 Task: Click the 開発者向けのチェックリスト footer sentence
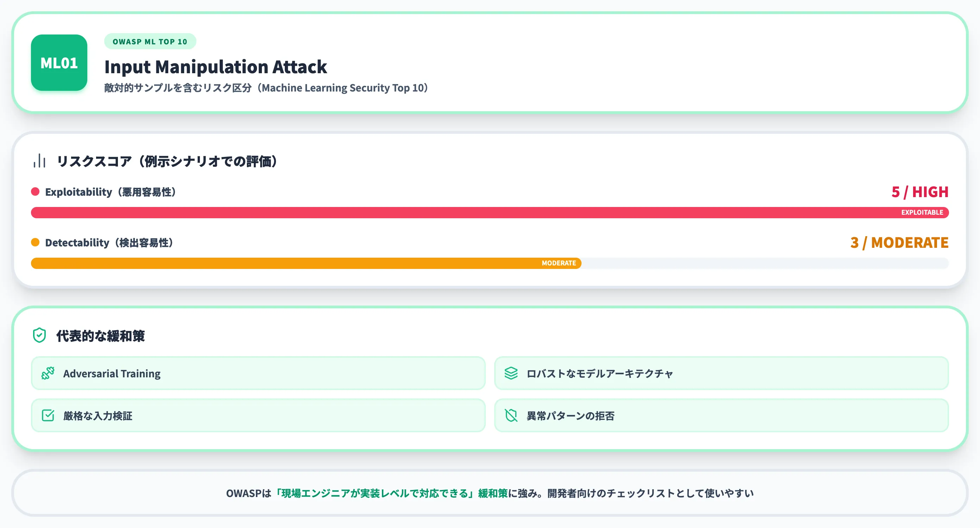(x=651, y=494)
